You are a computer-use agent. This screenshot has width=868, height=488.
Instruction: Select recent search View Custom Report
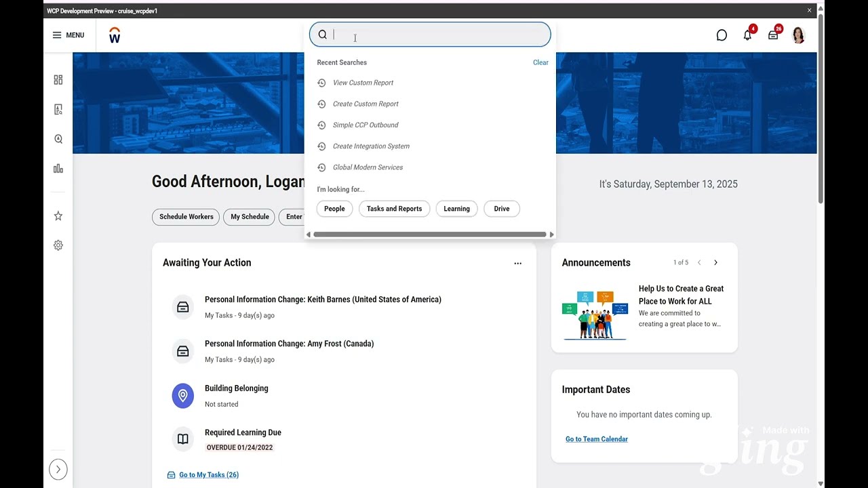363,83
